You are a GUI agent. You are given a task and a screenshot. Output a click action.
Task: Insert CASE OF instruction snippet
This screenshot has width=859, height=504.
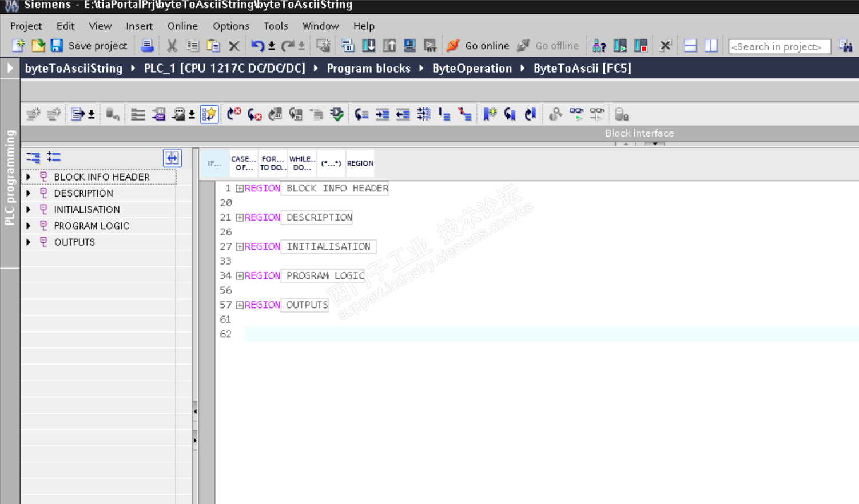coord(244,163)
